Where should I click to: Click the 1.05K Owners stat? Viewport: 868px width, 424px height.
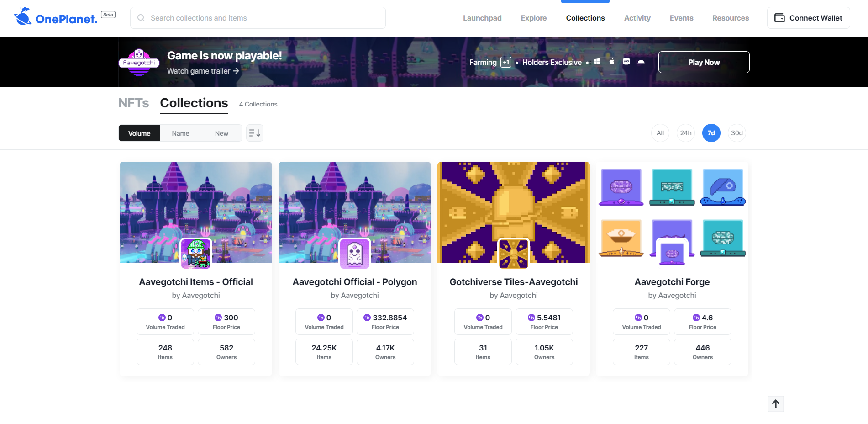click(x=544, y=352)
